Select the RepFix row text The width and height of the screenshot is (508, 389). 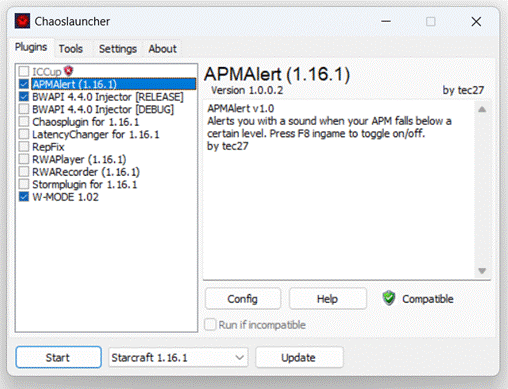[x=48, y=147]
